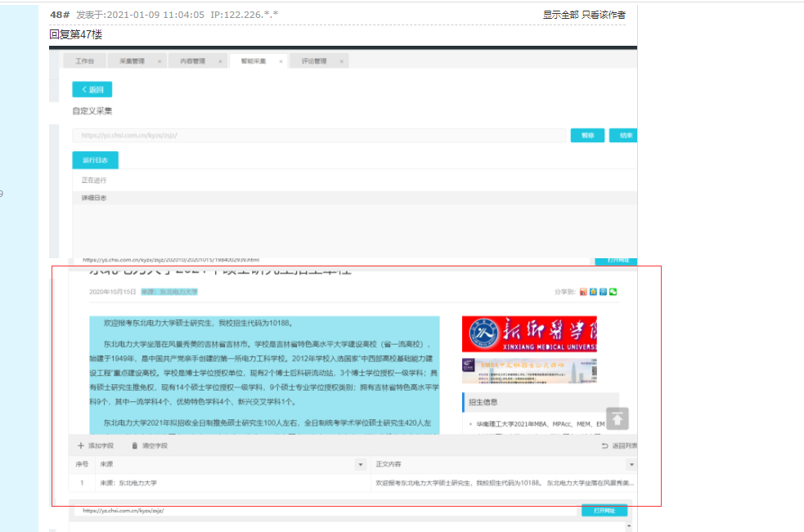Click the highlighted article body text
The width and height of the screenshot is (804, 532).
pos(264,374)
